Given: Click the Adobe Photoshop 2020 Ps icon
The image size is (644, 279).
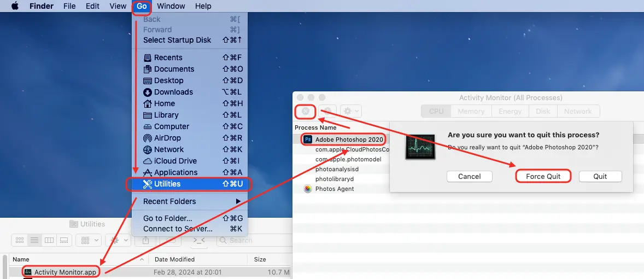Looking at the screenshot, I should pyautogui.click(x=308, y=139).
